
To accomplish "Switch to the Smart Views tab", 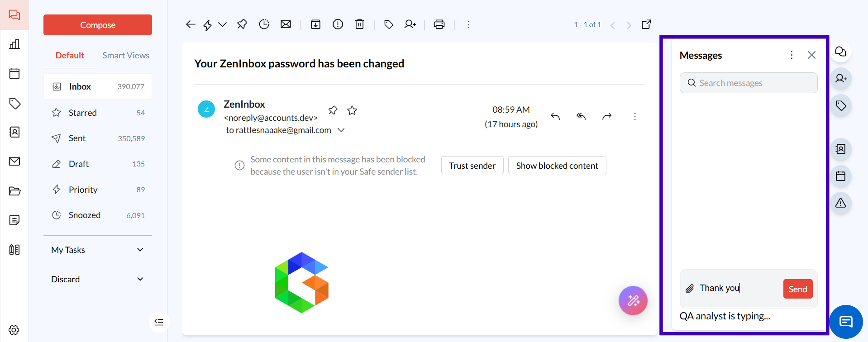I will coord(126,56).
